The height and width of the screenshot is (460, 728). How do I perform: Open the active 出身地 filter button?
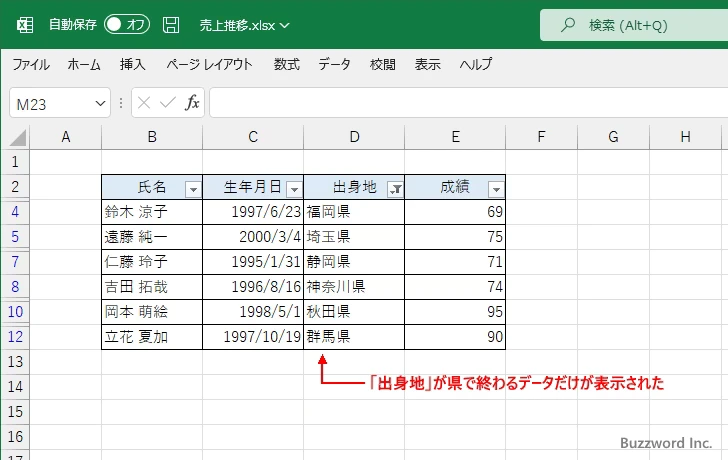click(x=396, y=189)
